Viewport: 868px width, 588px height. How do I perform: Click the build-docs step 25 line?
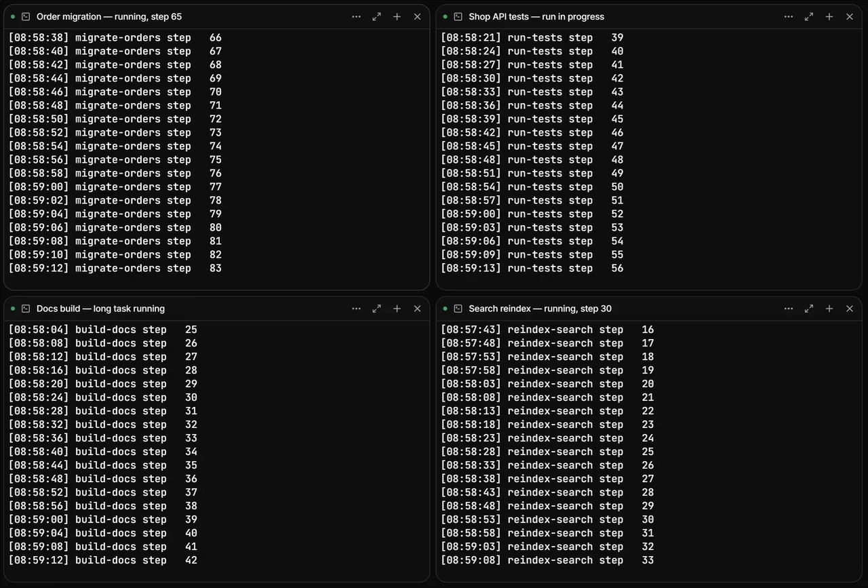103,330
